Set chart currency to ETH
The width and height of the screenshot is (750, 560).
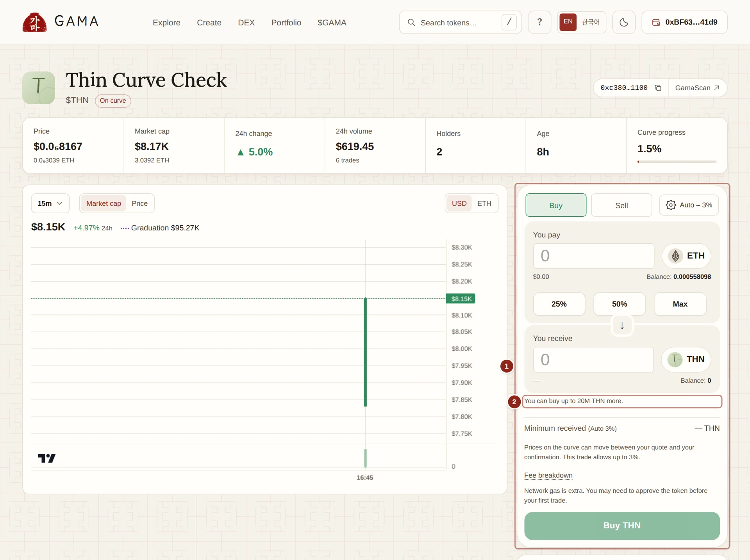point(484,203)
